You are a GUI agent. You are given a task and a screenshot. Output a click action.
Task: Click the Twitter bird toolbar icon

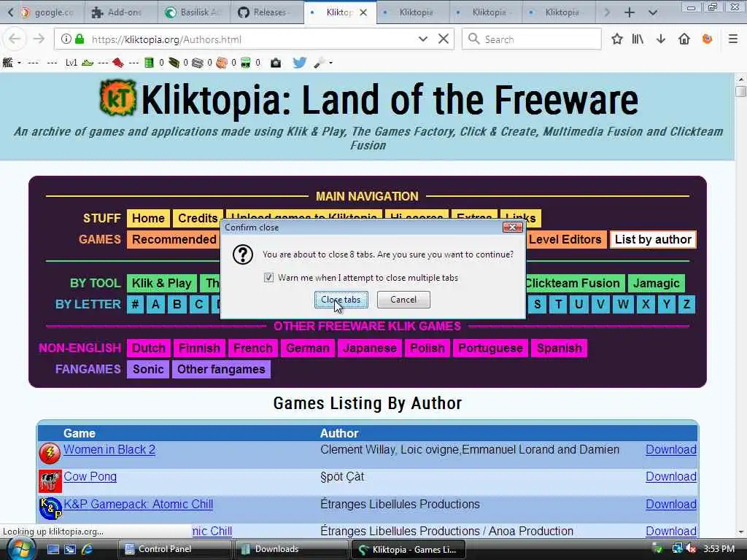click(x=299, y=63)
